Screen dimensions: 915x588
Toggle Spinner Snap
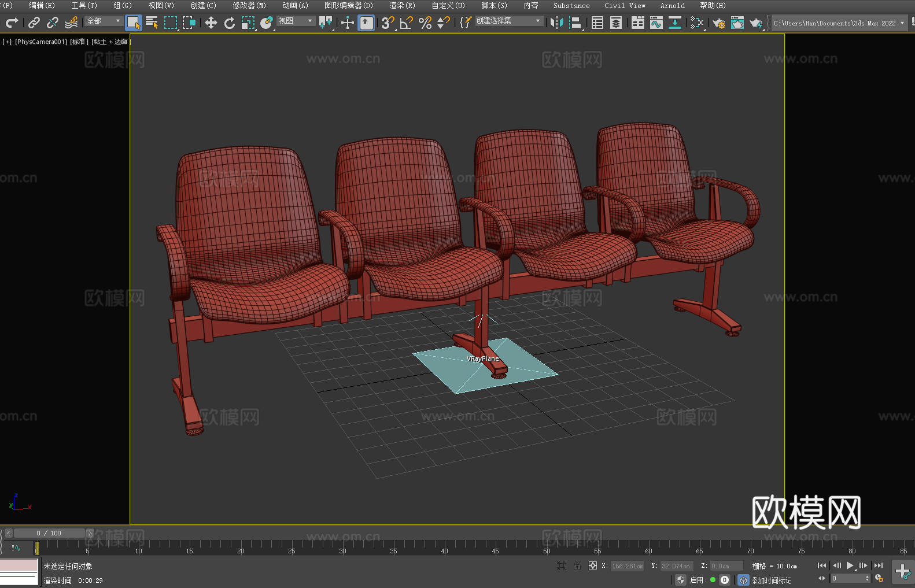(x=444, y=23)
